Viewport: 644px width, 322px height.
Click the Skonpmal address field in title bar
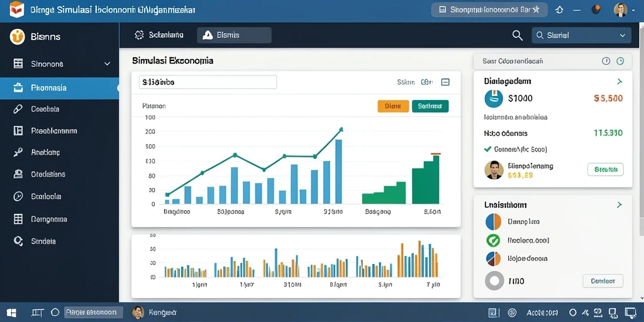(489, 9)
